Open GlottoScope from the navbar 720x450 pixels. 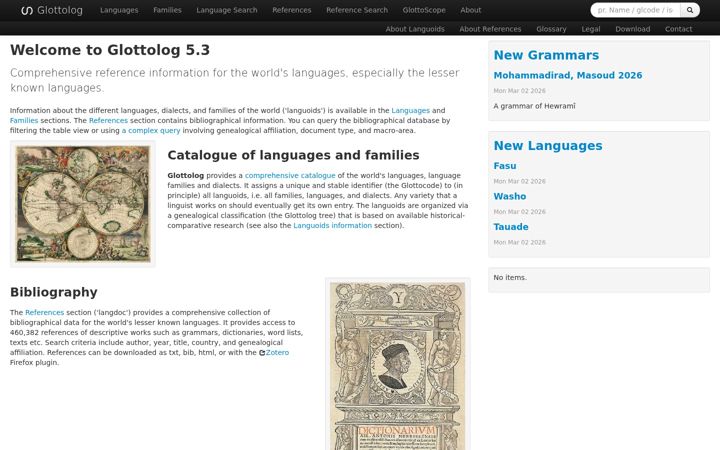tap(424, 10)
